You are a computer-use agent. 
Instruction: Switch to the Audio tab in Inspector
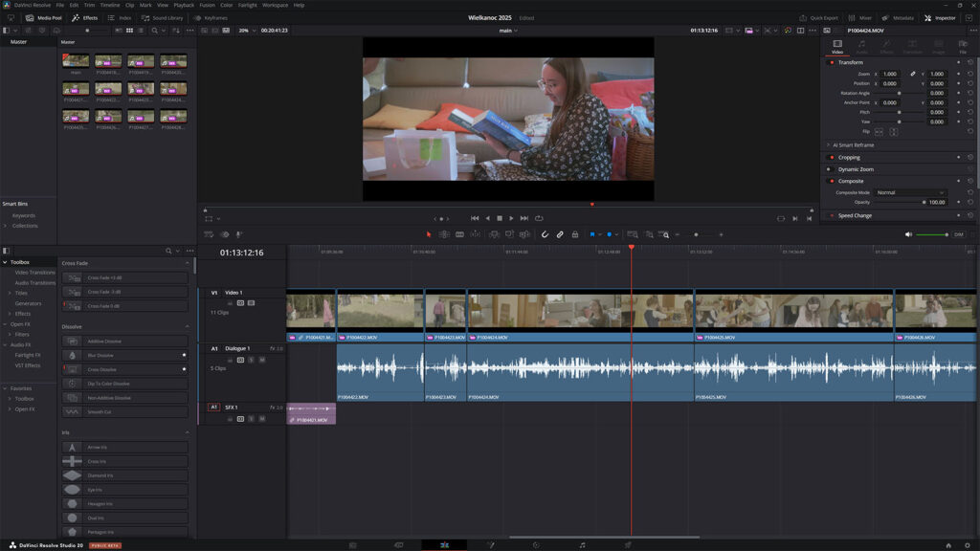[x=862, y=46]
